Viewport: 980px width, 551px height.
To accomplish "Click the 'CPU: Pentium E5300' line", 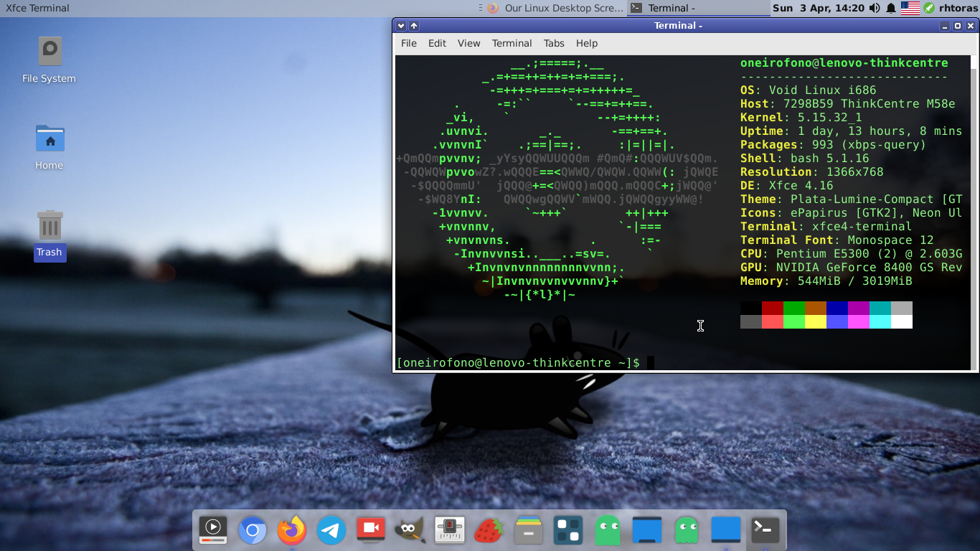I will 852,254.
